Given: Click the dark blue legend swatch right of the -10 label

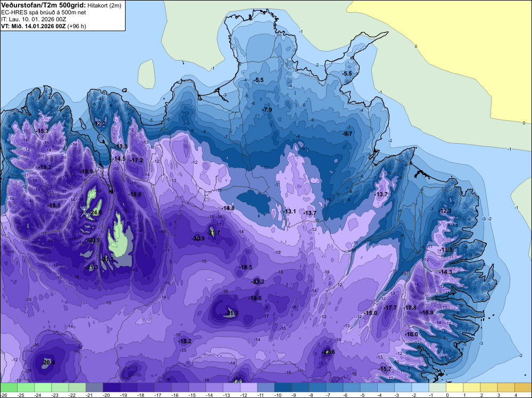Looking at the screenshot, I should pyautogui.click(x=283, y=387).
